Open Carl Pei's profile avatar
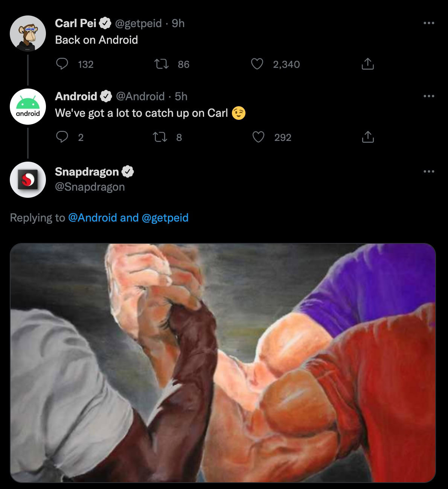The image size is (448, 489). [x=28, y=34]
